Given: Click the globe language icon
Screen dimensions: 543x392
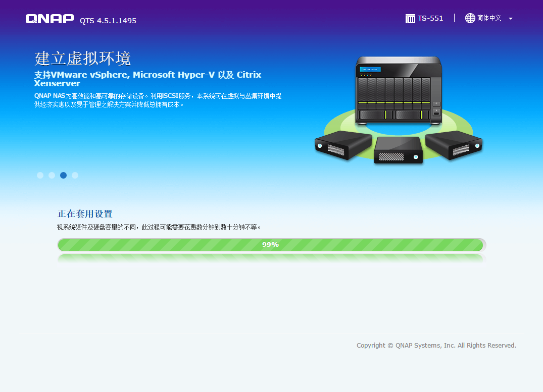Looking at the screenshot, I should click(x=470, y=18).
